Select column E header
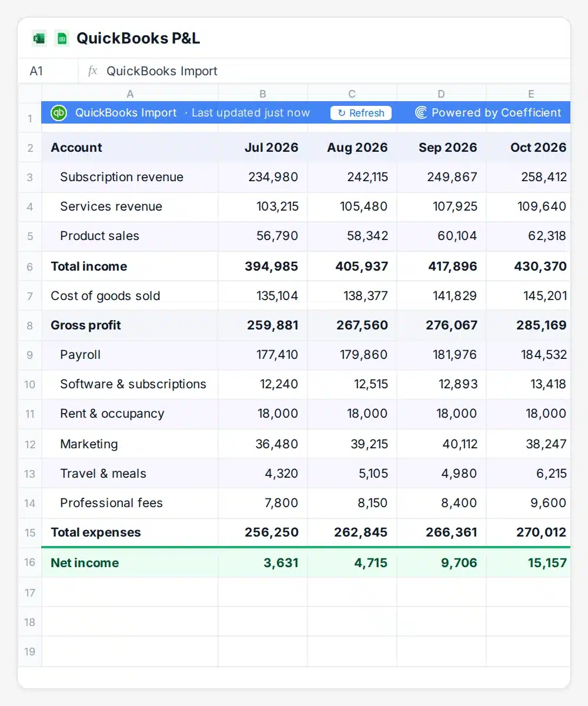 [529, 94]
